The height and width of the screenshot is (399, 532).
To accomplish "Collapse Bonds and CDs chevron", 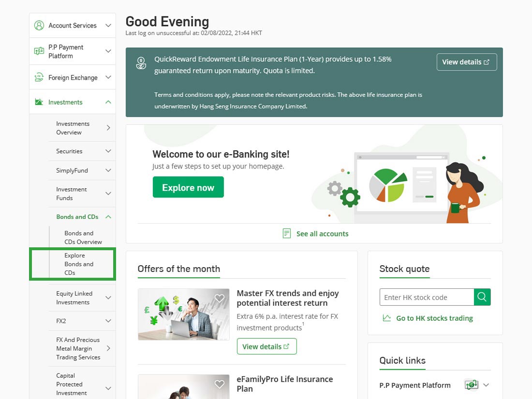I will 108,216.
